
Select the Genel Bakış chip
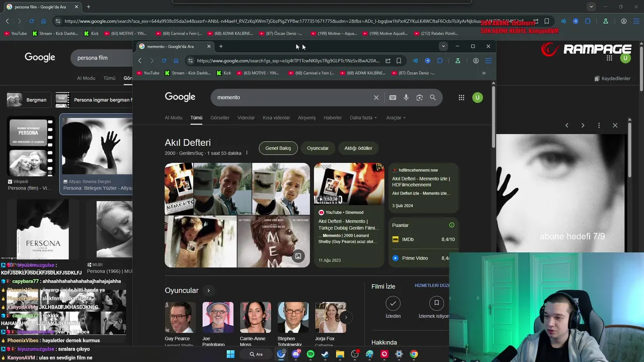pos(278,148)
